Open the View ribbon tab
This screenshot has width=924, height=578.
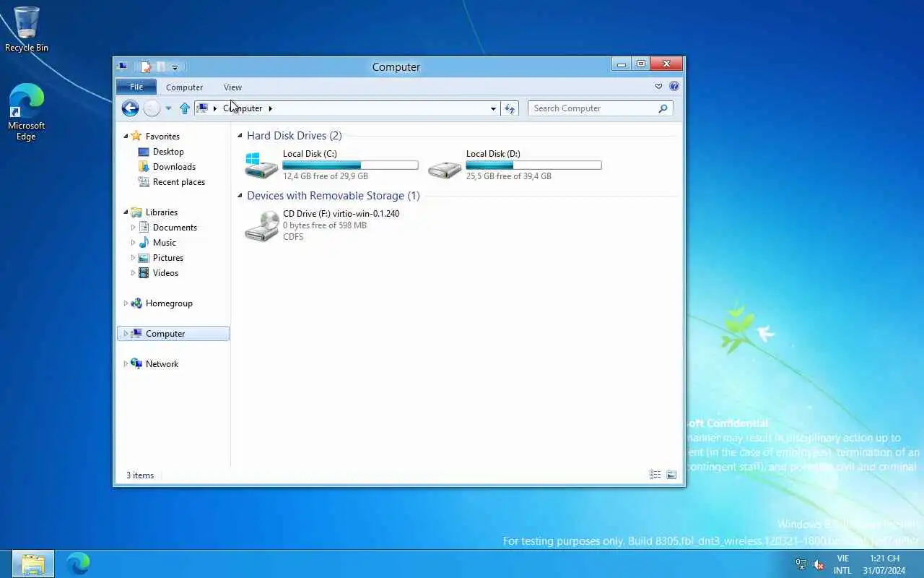232,87
